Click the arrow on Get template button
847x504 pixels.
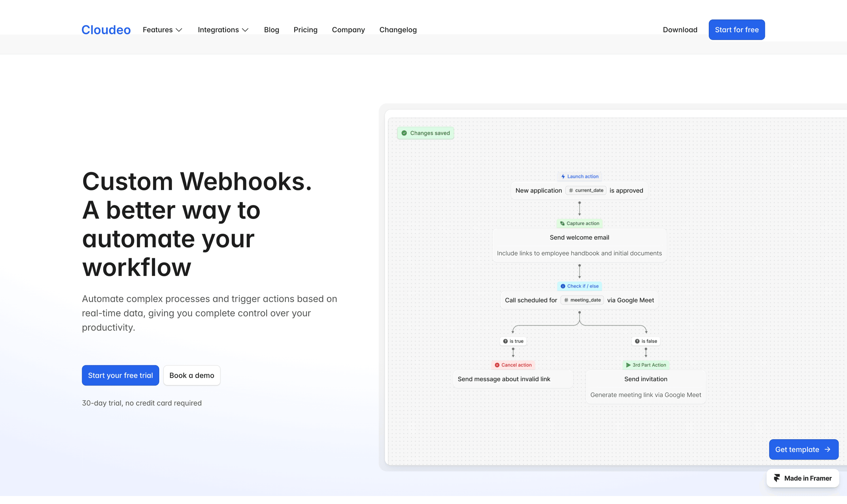828,449
